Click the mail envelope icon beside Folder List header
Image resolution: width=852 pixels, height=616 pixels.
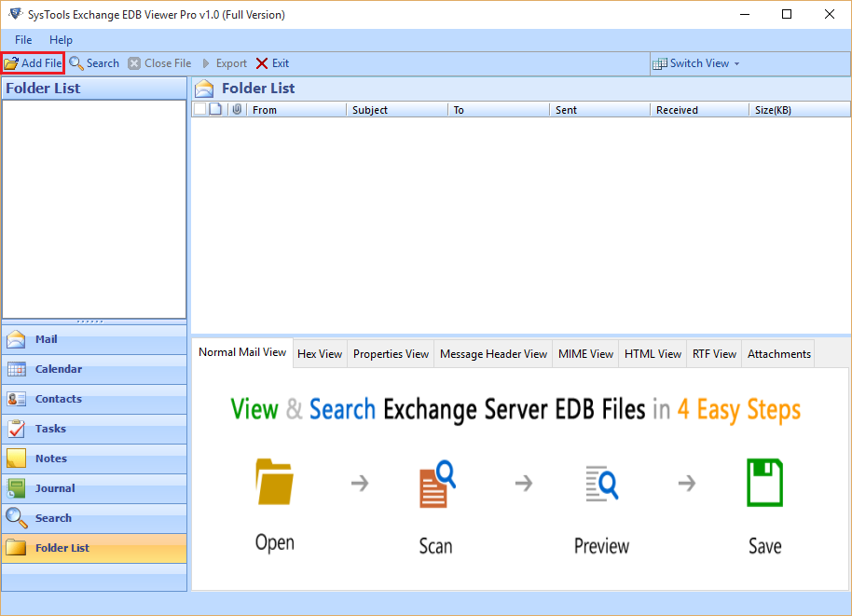click(204, 89)
